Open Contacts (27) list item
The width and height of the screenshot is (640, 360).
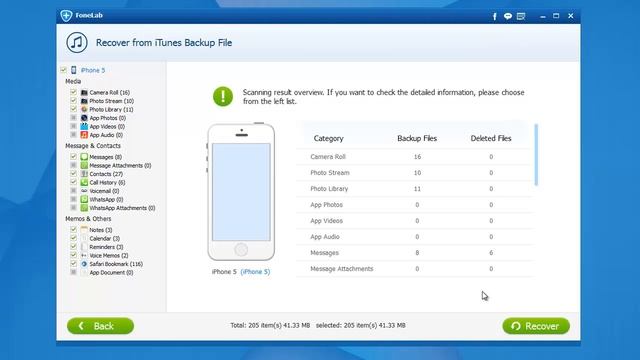pos(106,174)
